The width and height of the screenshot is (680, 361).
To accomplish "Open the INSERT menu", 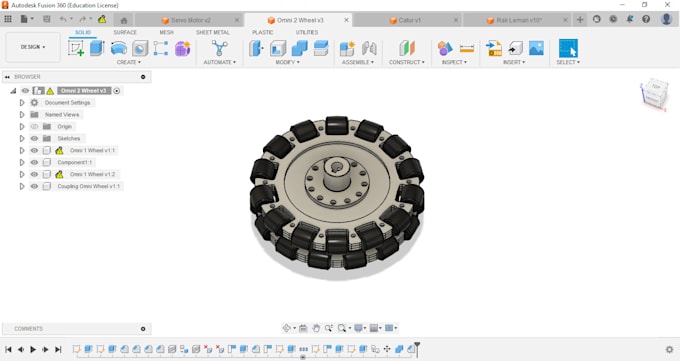I will (x=514, y=62).
